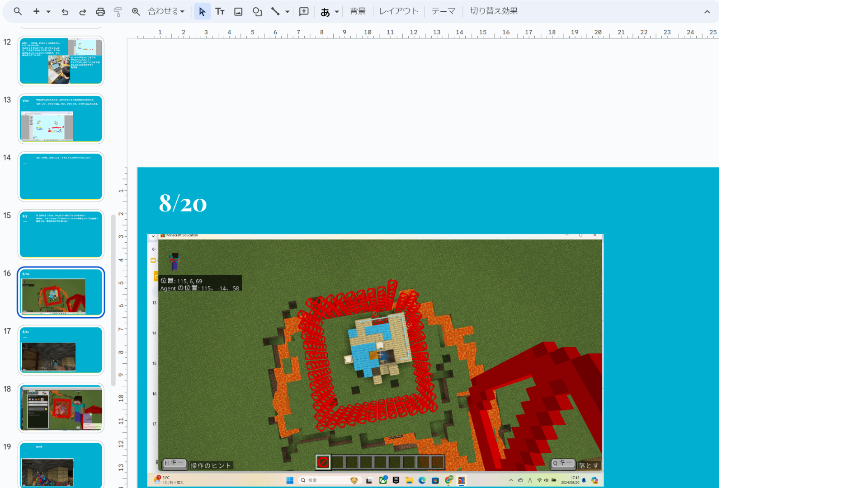This screenshot has height=488, width=868.
Task: Redo the last undone action
Action: (x=82, y=12)
